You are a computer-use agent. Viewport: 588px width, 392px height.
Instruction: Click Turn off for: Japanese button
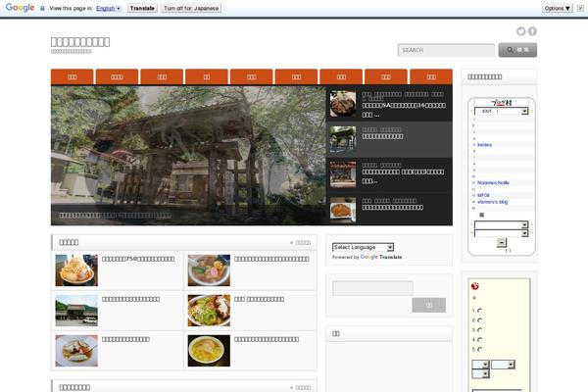point(191,8)
